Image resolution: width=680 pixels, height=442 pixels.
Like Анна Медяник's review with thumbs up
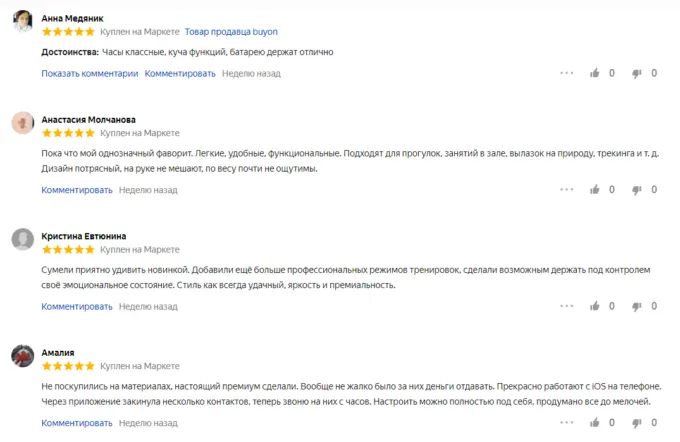[x=596, y=73]
